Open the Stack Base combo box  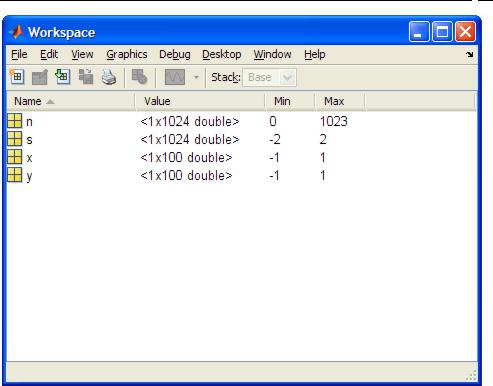click(x=269, y=78)
